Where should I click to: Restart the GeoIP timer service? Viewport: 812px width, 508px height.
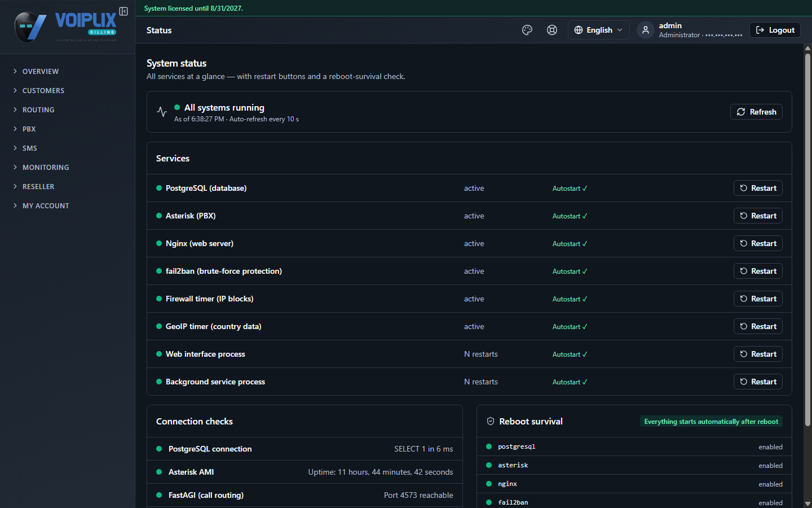pyautogui.click(x=758, y=326)
